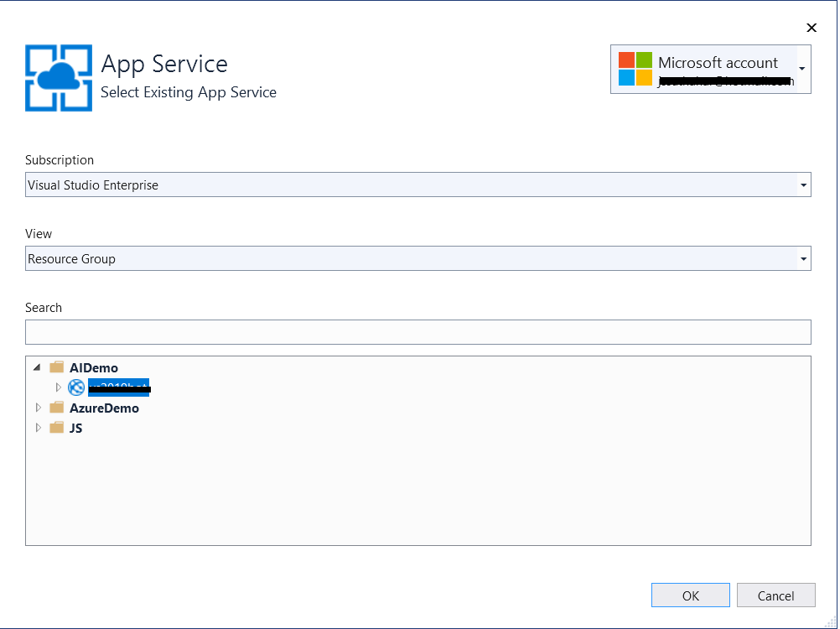840x629 pixels.
Task: Select the AzureDemo tree item
Action: (x=104, y=408)
